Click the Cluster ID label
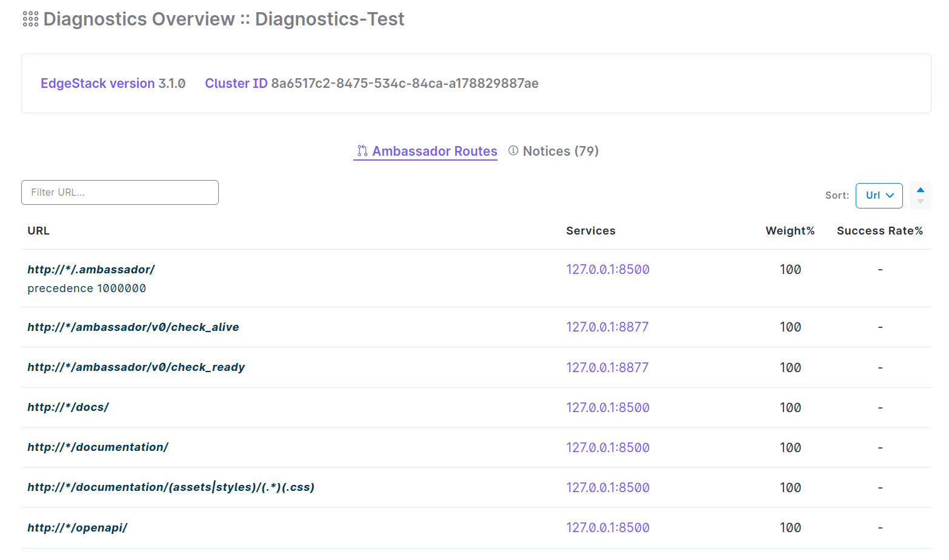Viewport: 949px width, 560px height. pos(236,84)
